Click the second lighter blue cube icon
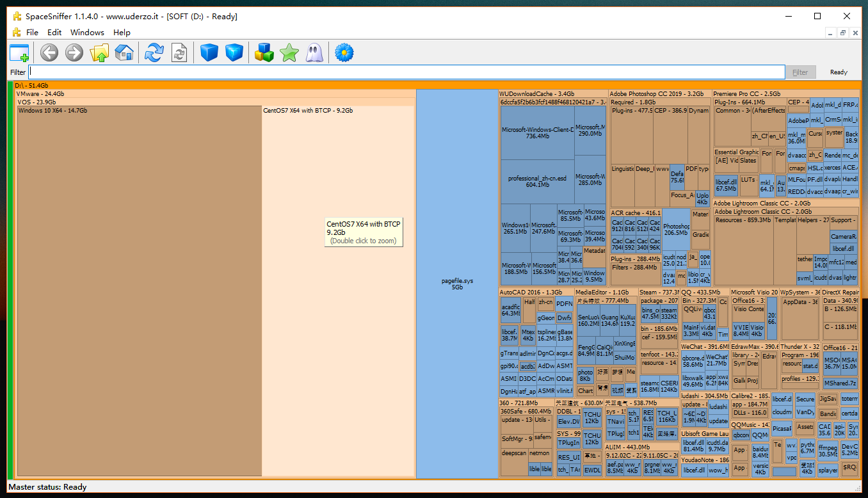Screen dimensions: 868x498 click(234, 52)
